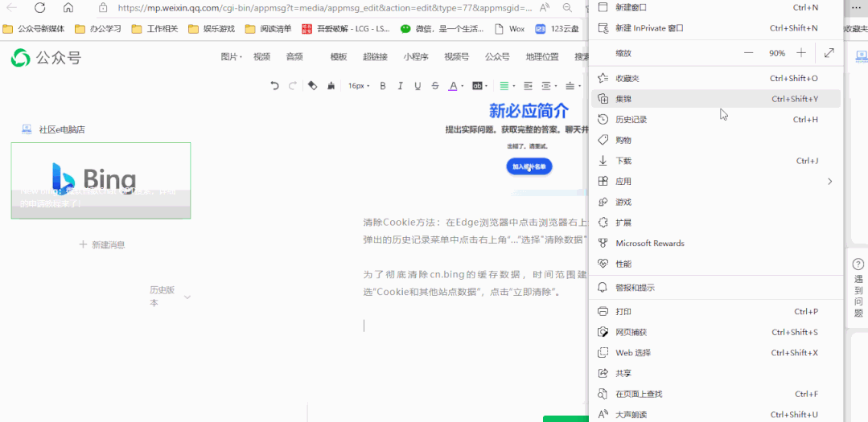Insert a 视频 via editor menu
This screenshot has width=868, height=422.
point(261,56)
